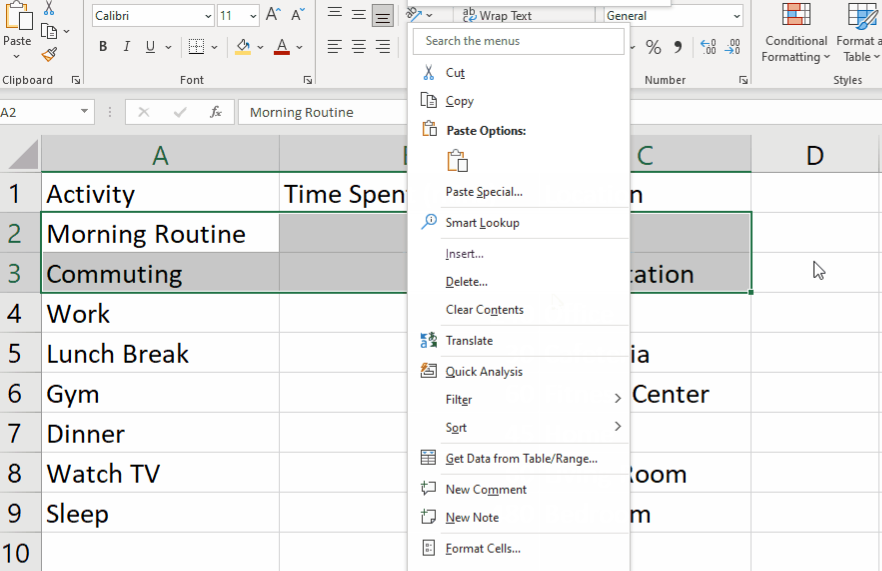Apply the red Font Color
This screenshot has width=882, height=571.
(x=282, y=47)
